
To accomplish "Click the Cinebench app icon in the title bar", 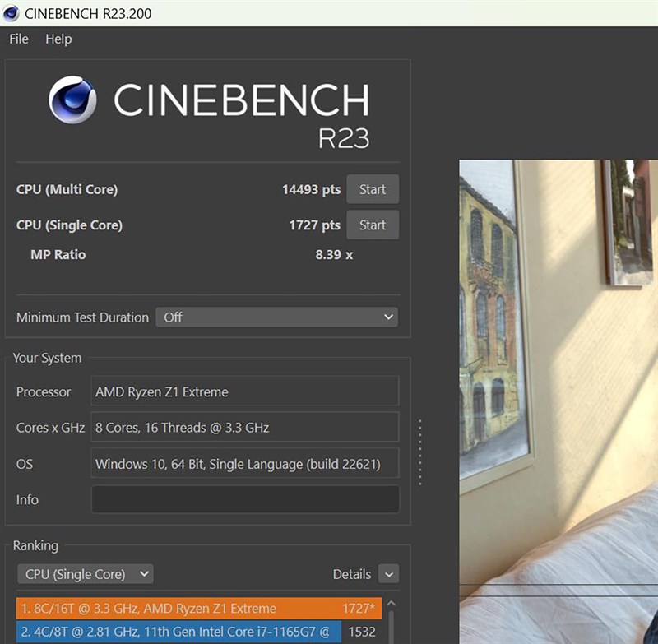I will tap(10, 12).
